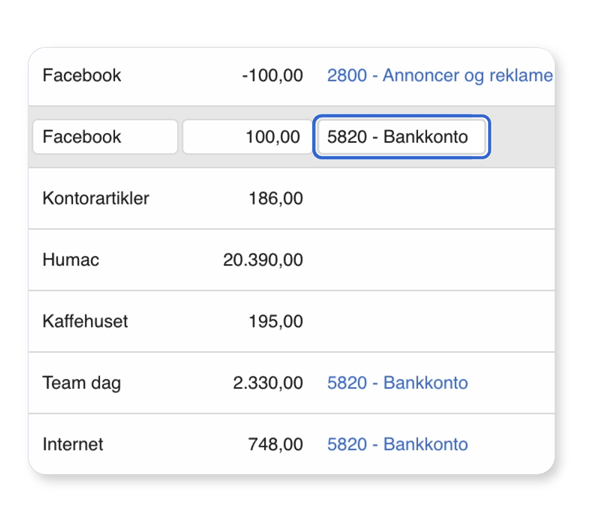Select the 748,00 amount for Internet
The image size is (590, 520).
pyautogui.click(x=275, y=444)
